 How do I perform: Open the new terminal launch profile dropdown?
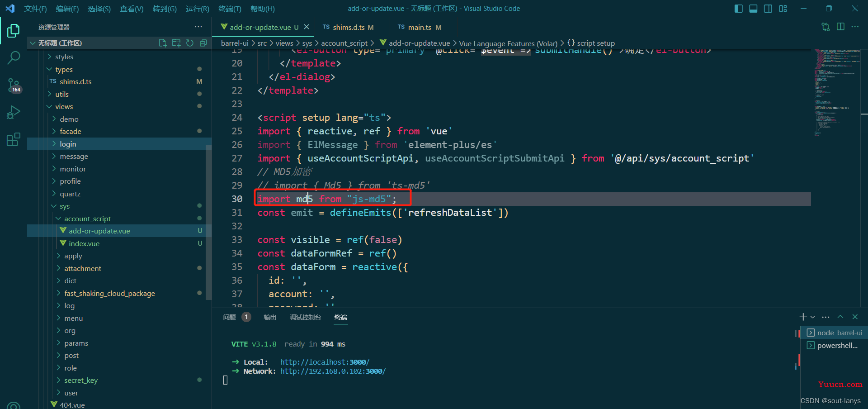click(x=812, y=317)
